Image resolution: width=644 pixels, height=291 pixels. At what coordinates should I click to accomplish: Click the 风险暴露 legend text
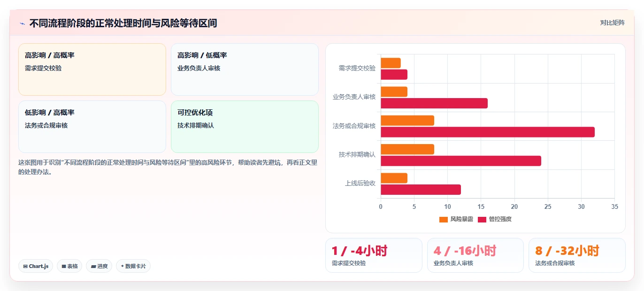point(462,219)
